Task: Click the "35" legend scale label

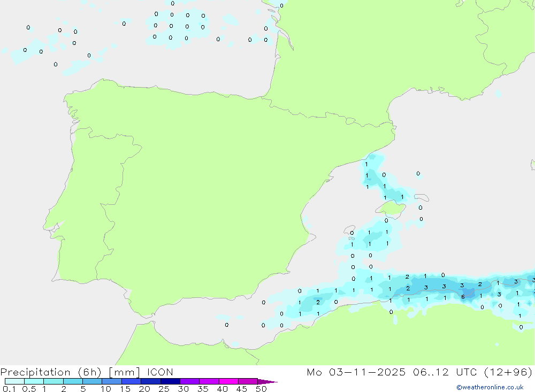Action: (x=203, y=389)
